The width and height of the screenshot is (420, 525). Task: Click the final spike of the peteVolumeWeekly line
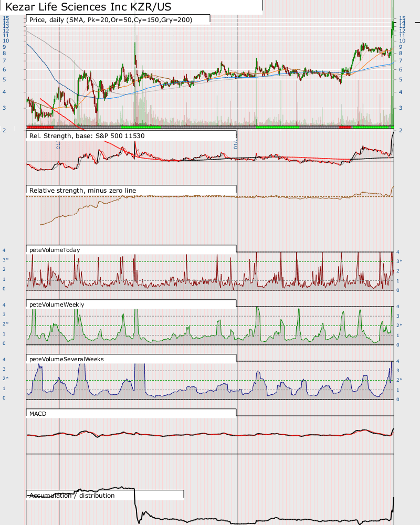pyautogui.click(x=392, y=320)
